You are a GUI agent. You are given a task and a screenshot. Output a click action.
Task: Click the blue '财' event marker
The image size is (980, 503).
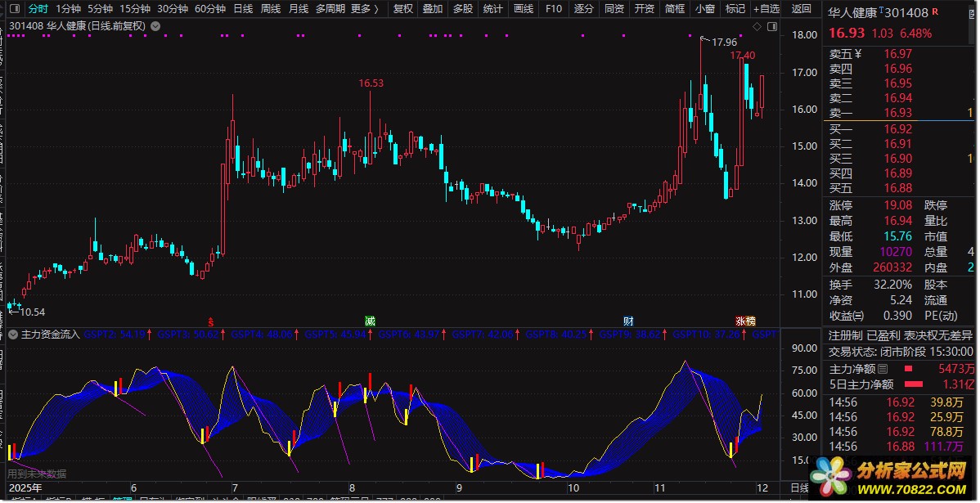click(x=628, y=321)
